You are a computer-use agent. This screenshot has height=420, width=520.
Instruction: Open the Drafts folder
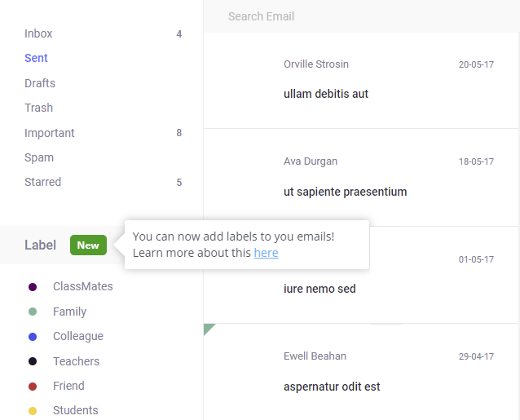[40, 83]
